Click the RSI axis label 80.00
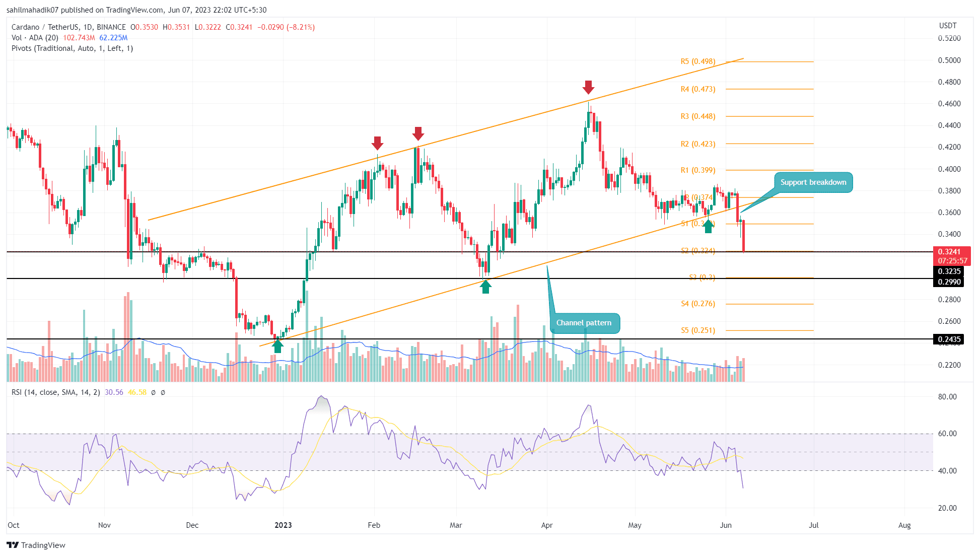980x556 pixels. click(x=947, y=397)
